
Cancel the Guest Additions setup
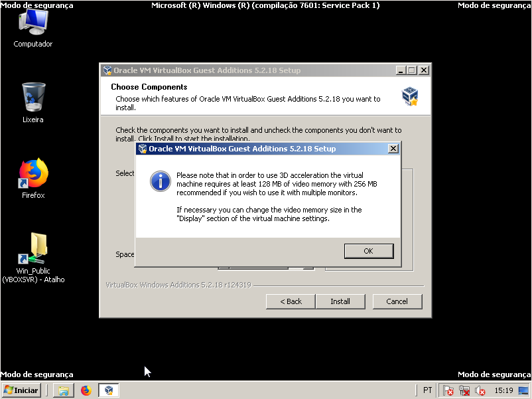(397, 301)
